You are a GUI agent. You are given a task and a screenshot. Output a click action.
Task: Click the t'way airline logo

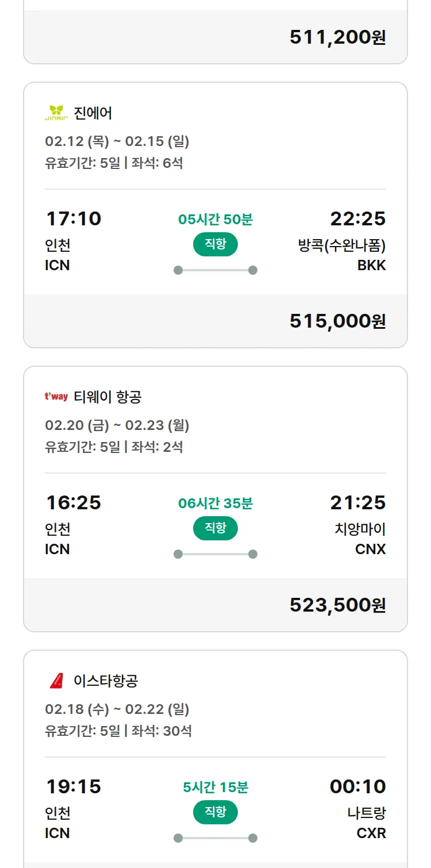pos(56,397)
